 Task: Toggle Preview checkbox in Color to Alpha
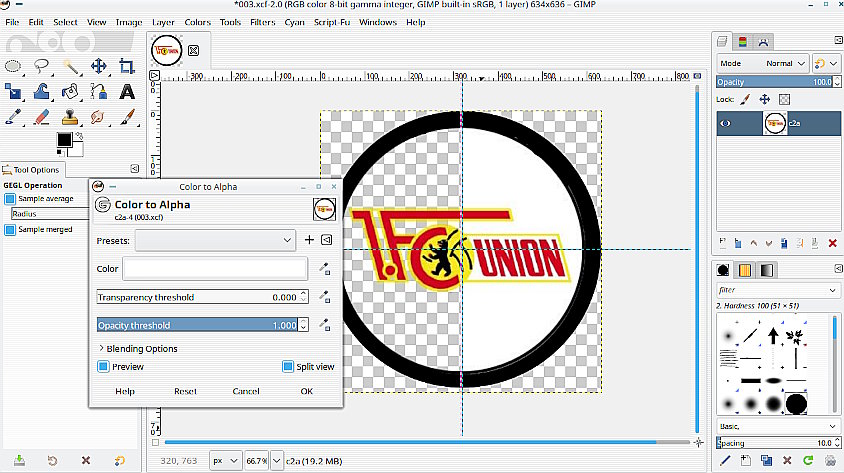[x=103, y=366]
